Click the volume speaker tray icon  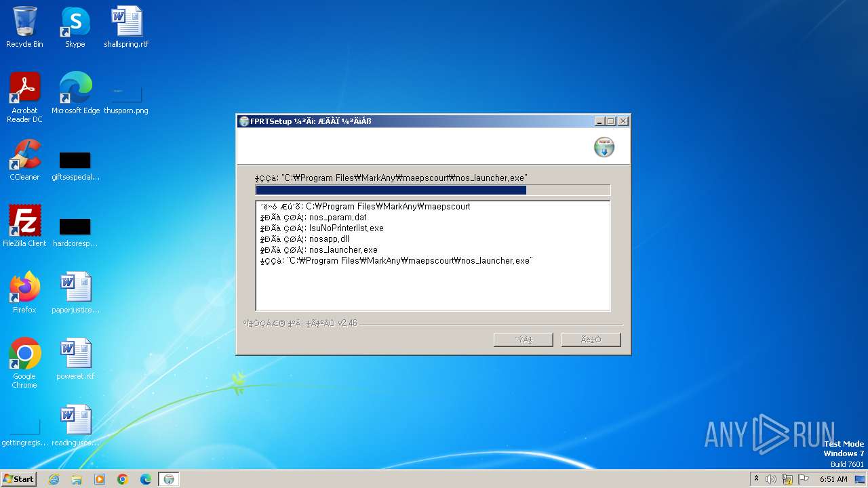[771, 479]
